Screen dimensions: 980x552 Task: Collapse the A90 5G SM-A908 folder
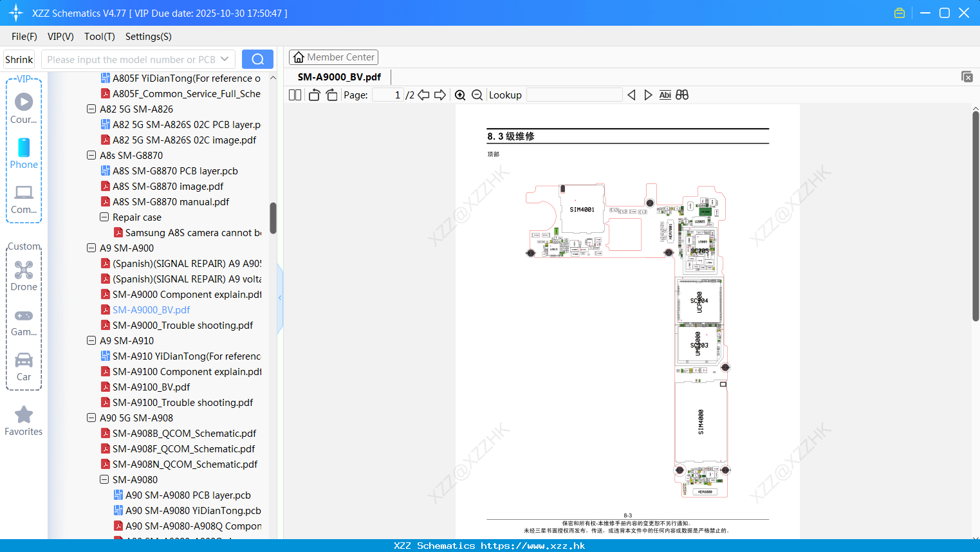click(91, 418)
